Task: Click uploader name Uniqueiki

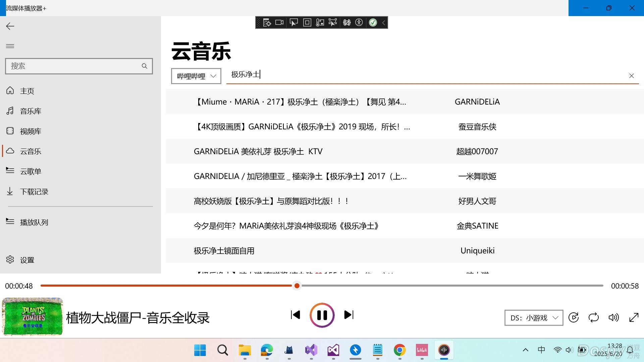Action: 477,251
